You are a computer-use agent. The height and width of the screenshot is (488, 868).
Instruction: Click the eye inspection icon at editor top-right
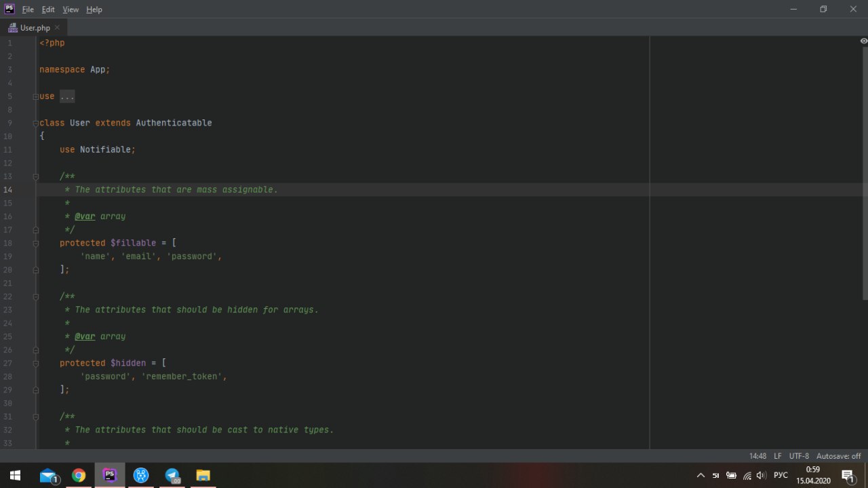(x=863, y=41)
